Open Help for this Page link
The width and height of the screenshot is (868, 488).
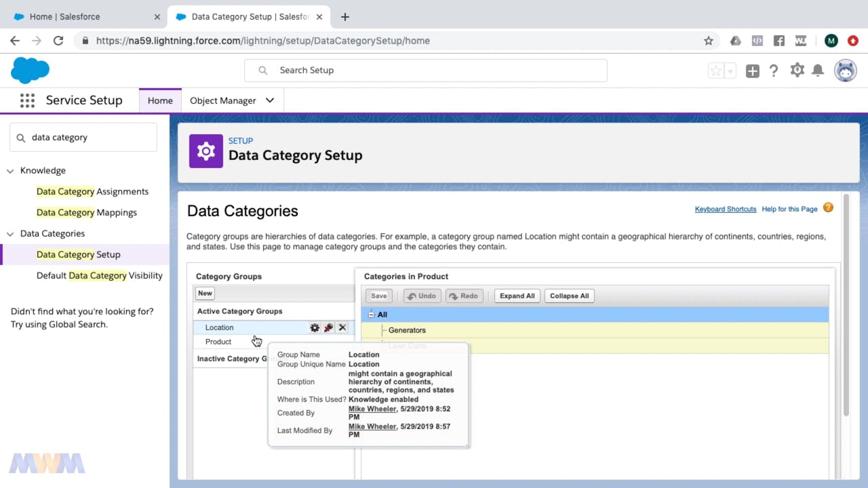(789, 209)
